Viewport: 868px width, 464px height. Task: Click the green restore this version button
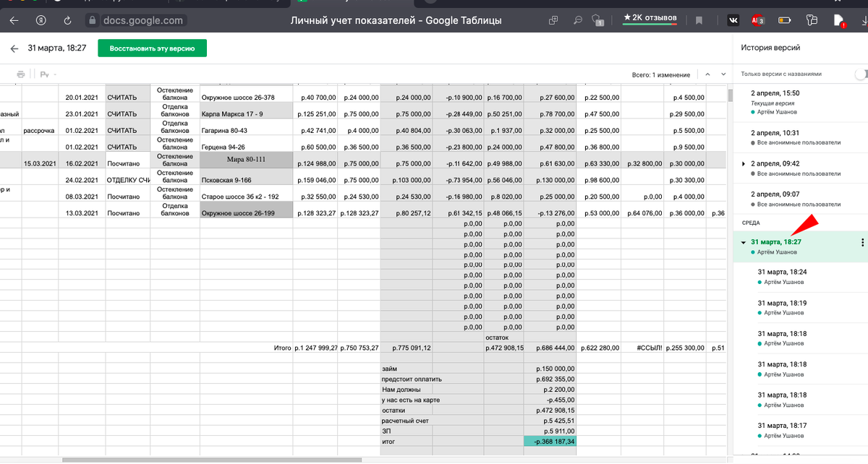[x=152, y=48]
